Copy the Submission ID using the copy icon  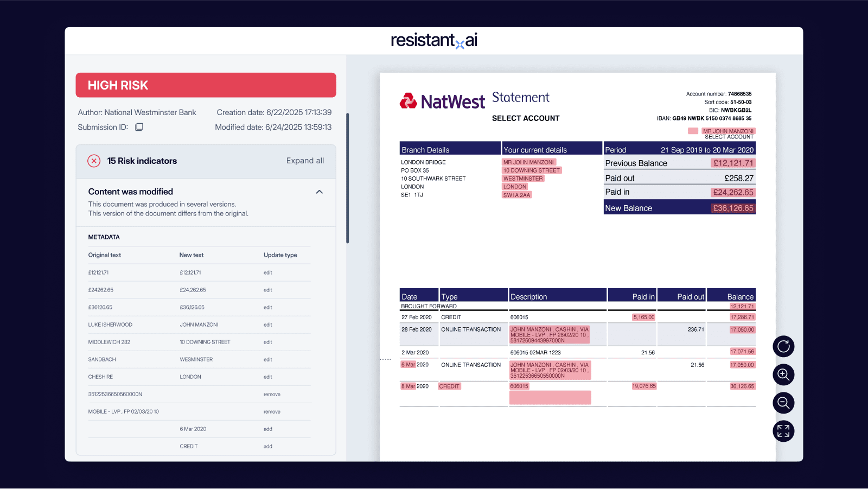click(x=139, y=127)
